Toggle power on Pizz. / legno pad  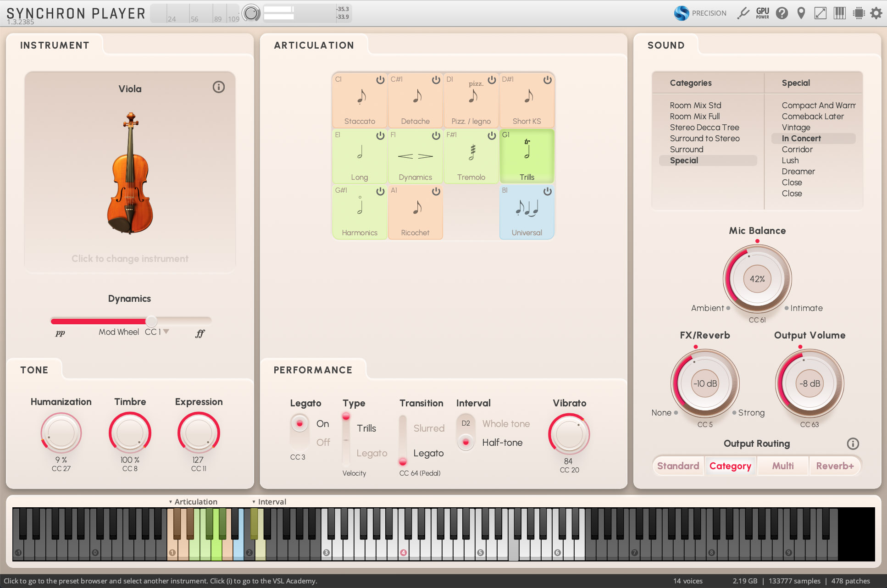click(492, 80)
